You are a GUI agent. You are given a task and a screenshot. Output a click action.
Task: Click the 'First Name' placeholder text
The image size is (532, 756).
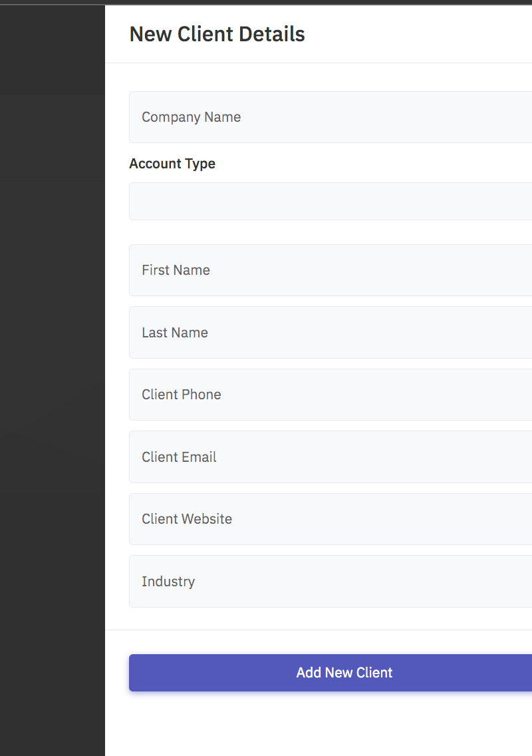pos(176,270)
